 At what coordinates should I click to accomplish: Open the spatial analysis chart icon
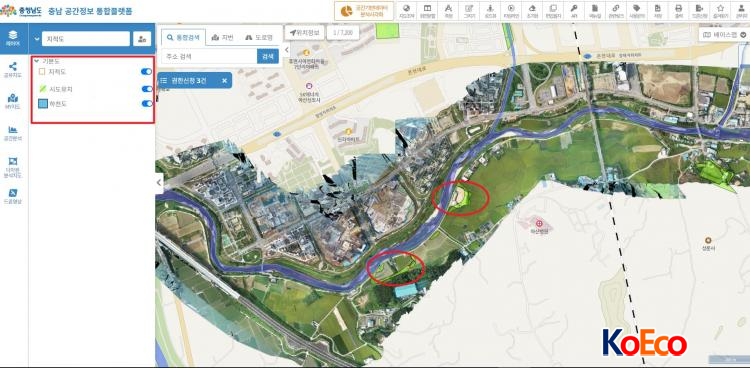point(13,133)
